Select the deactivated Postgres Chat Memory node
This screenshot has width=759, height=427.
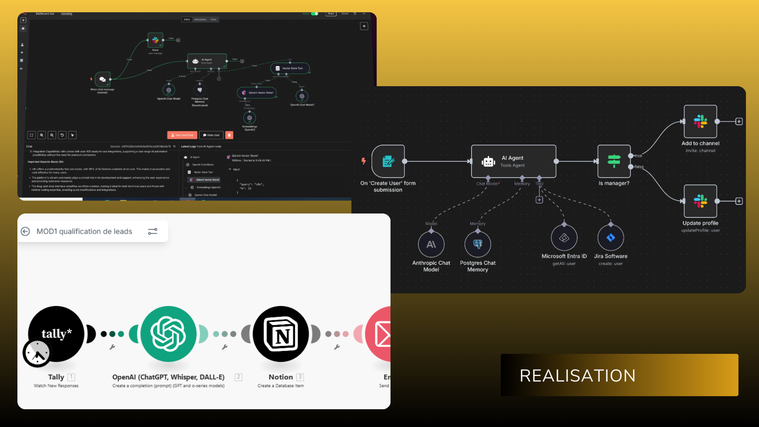point(199,90)
